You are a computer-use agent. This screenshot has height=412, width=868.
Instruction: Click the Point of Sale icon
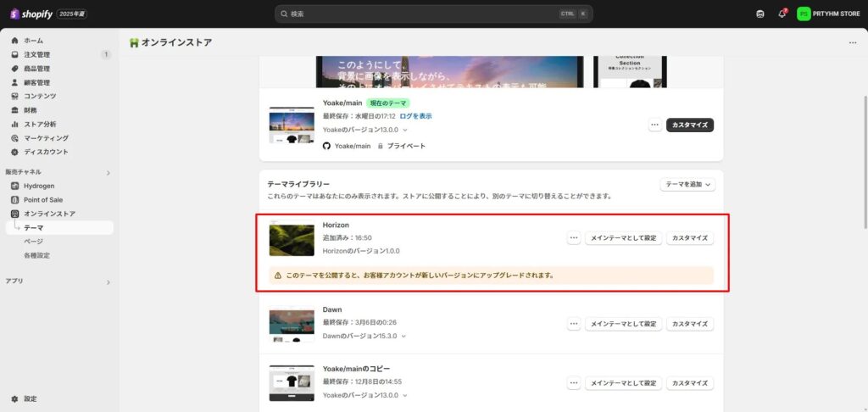(x=15, y=200)
